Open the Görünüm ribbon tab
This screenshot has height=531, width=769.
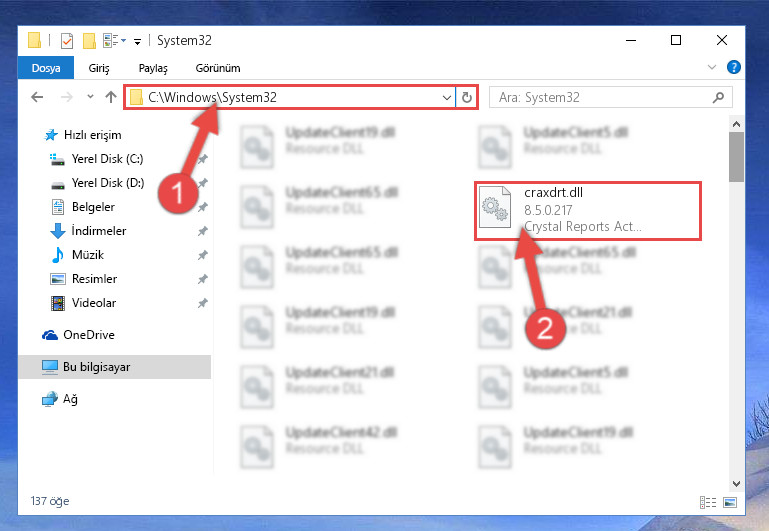pos(218,68)
